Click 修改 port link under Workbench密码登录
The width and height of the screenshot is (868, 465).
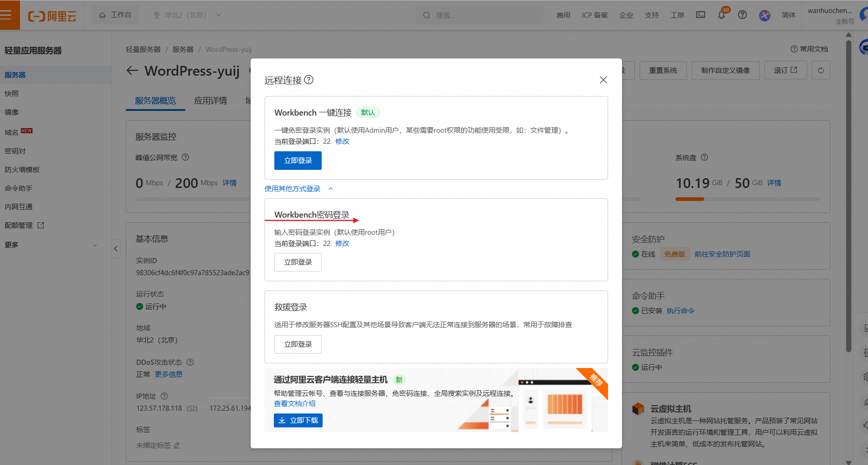342,244
